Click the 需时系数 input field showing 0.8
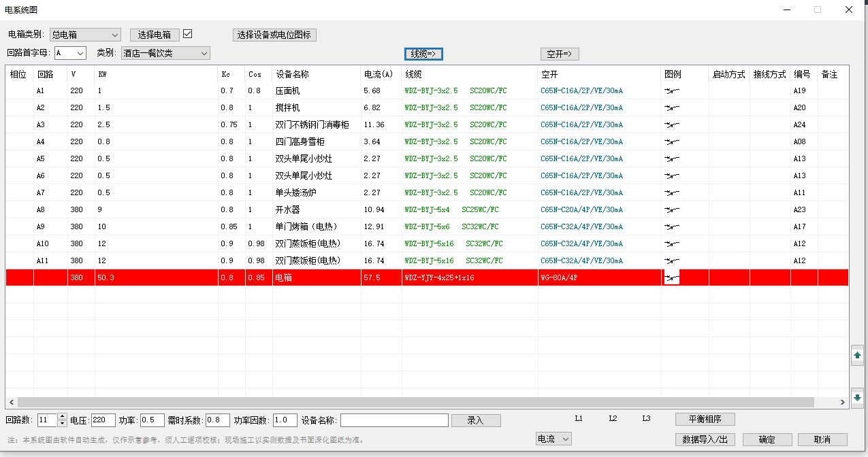The height and width of the screenshot is (457, 868). [x=218, y=420]
